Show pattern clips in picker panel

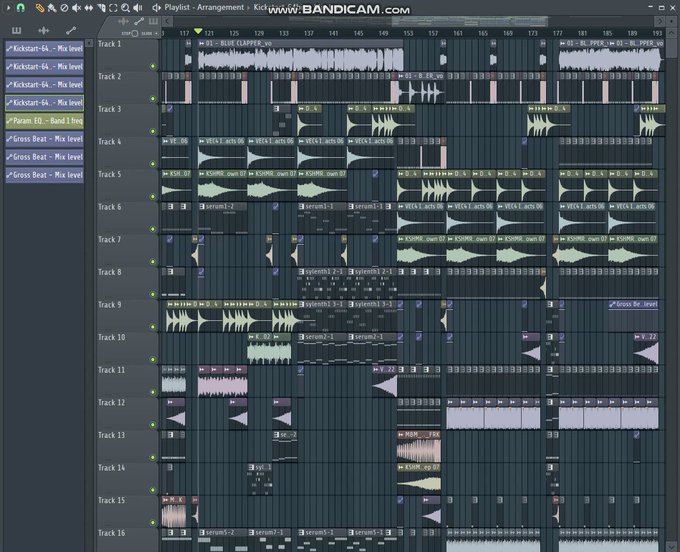[16, 30]
